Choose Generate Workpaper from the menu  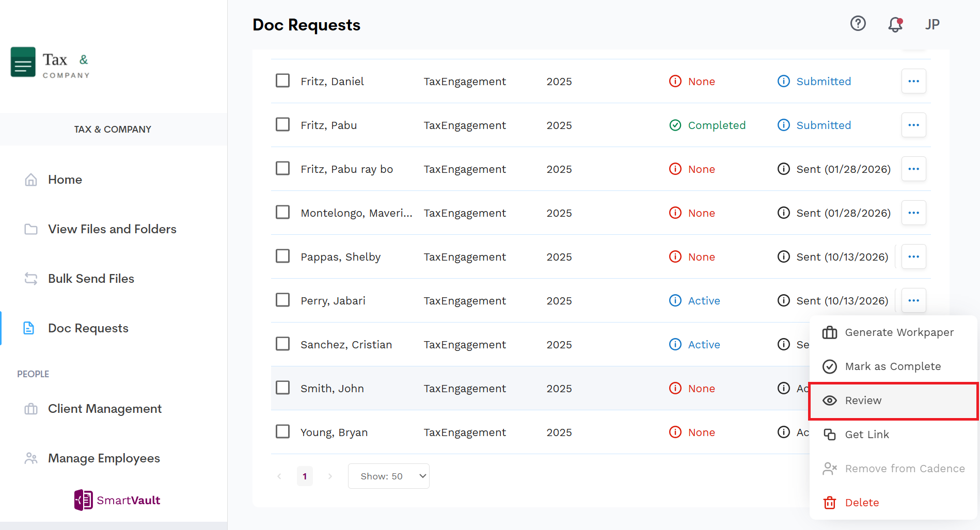893,332
